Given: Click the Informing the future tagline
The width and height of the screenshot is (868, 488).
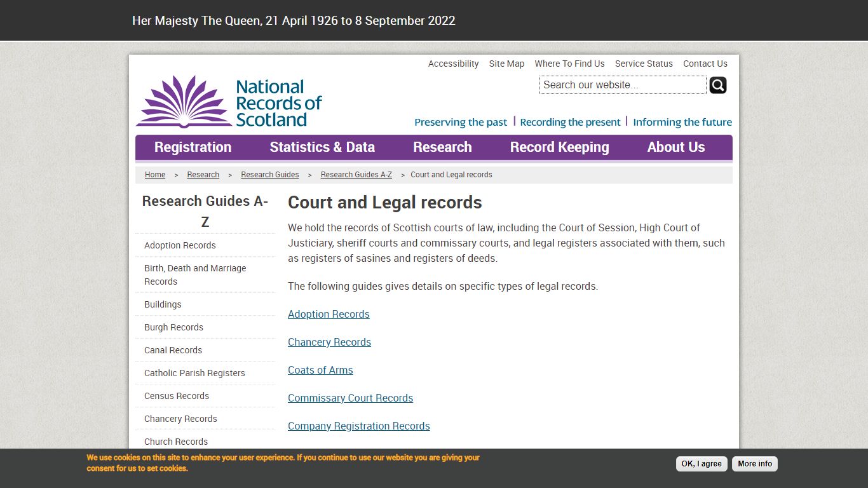Looking at the screenshot, I should (682, 122).
